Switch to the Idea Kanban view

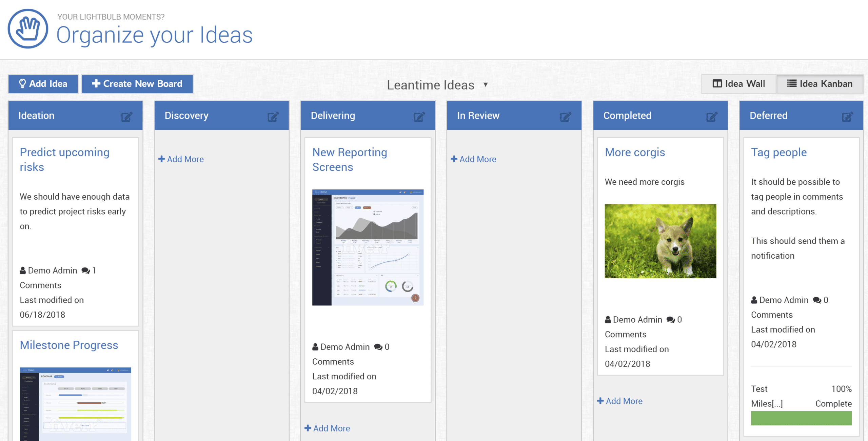(x=820, y=84)
